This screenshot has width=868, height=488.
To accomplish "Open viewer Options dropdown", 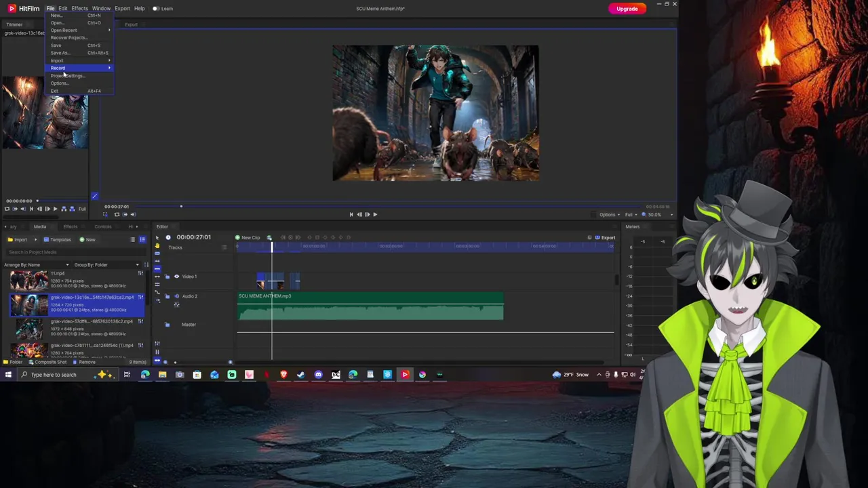I will pos(608,215).
